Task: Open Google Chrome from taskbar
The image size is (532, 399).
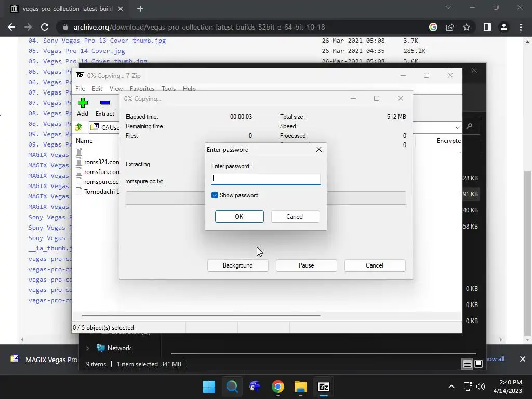Action: click(278, 387)
